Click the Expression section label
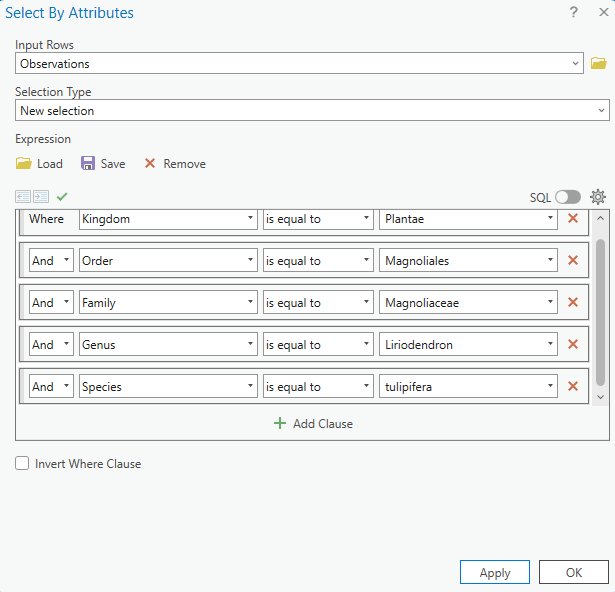 43,139
